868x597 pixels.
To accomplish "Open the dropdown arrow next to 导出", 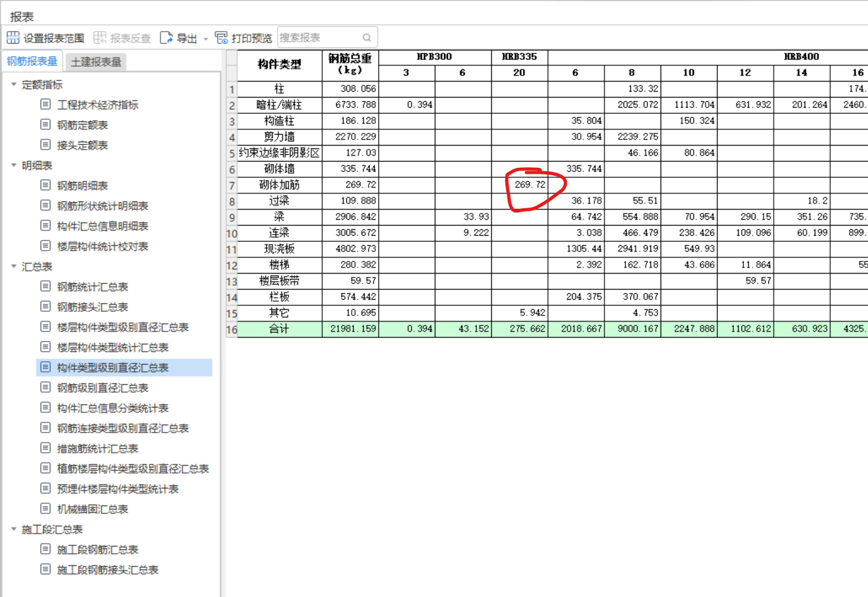I will pyautogui.click(x=206, y=39).
